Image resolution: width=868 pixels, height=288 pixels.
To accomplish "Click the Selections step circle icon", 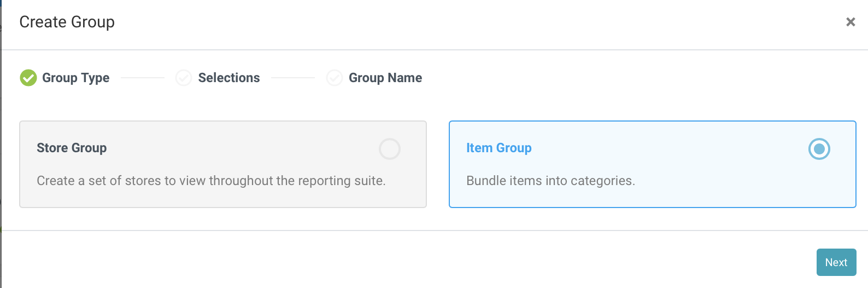I will tap(184, 78).
